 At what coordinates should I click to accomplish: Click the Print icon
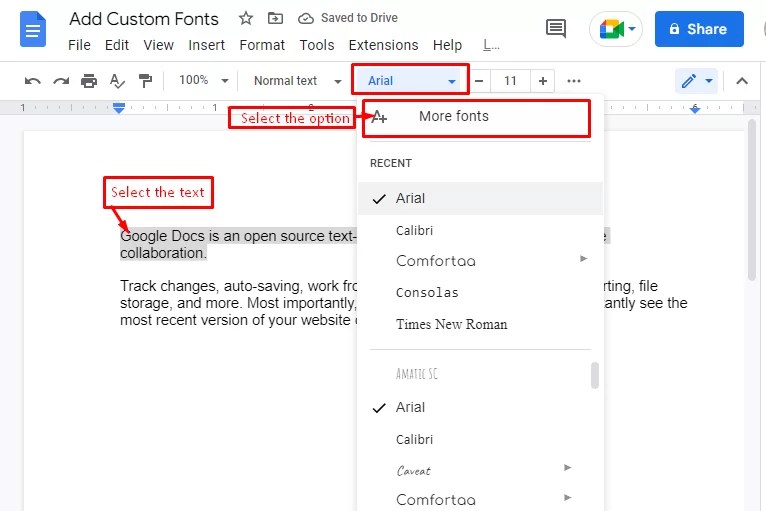(89, 81)
